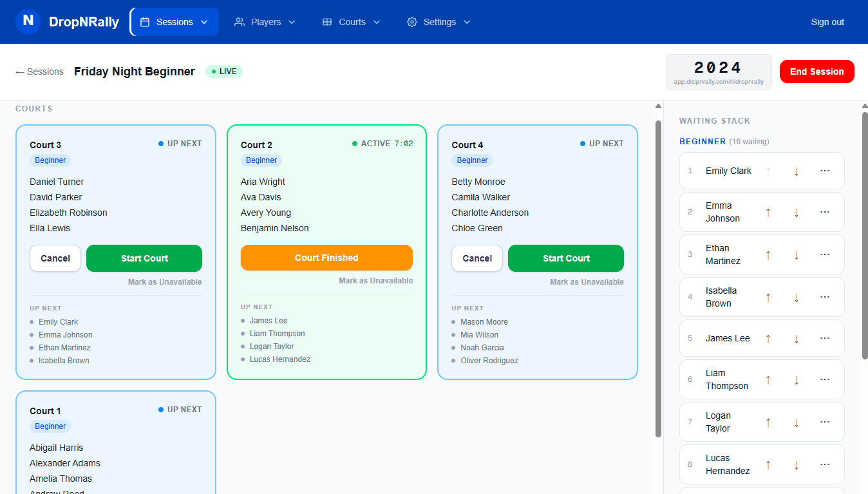
Task: Mark Court 2 as unavailable
Action: [x=376, y=281]
